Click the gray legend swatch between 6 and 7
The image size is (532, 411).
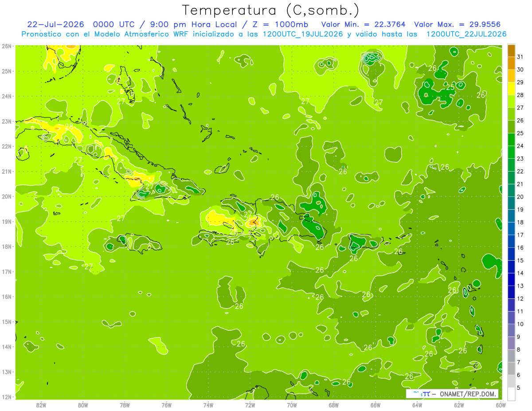[511, 368]
